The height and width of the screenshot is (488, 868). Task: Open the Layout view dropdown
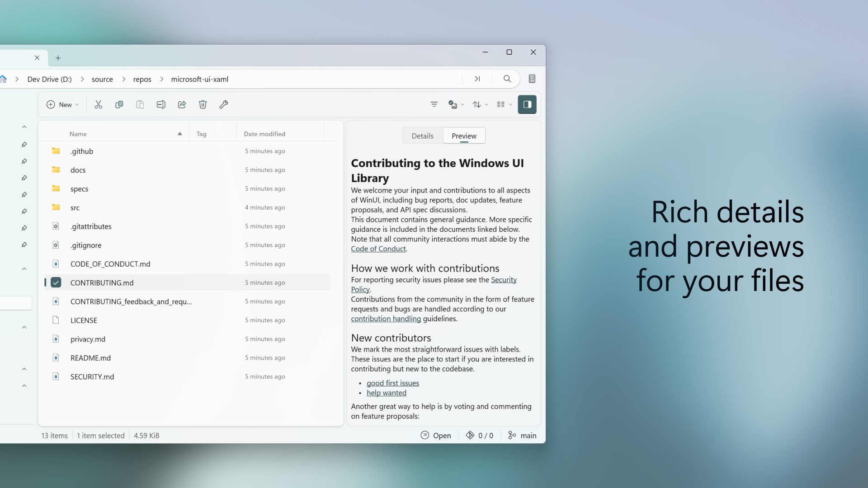(x=503, y=104)
